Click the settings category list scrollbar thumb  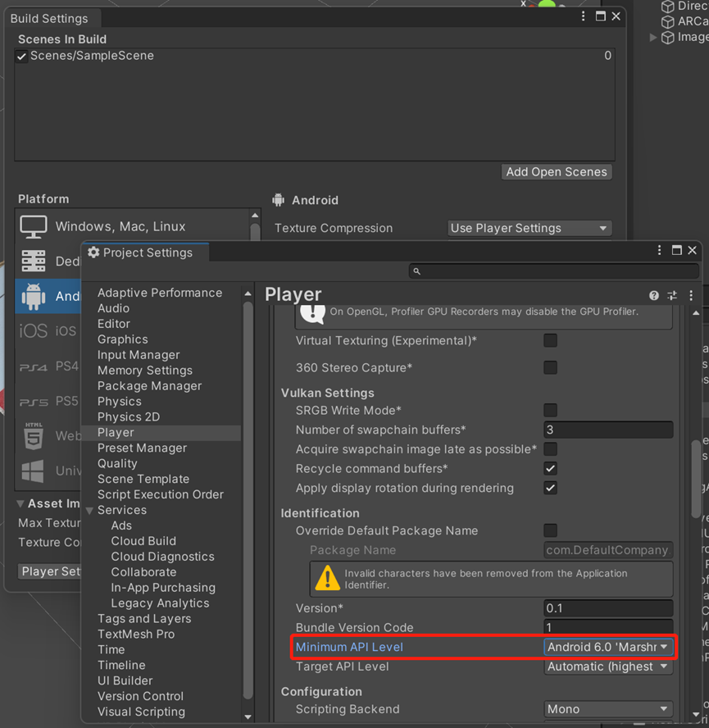click(x=248, y=502)
